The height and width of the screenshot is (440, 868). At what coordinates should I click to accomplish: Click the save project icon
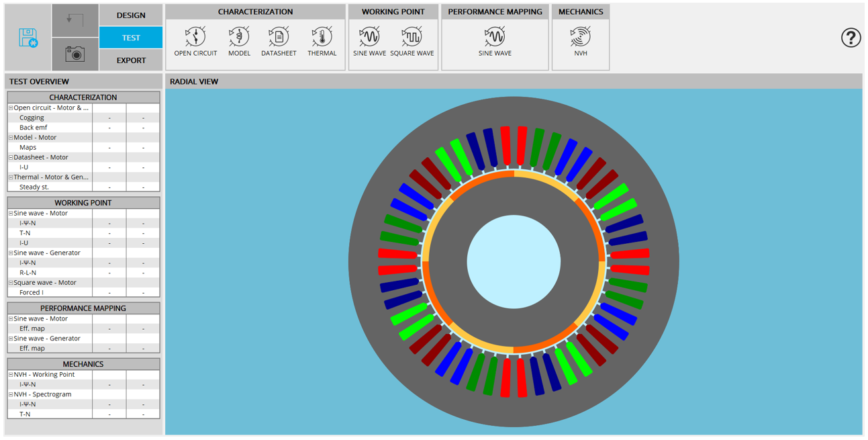point(28,38)
